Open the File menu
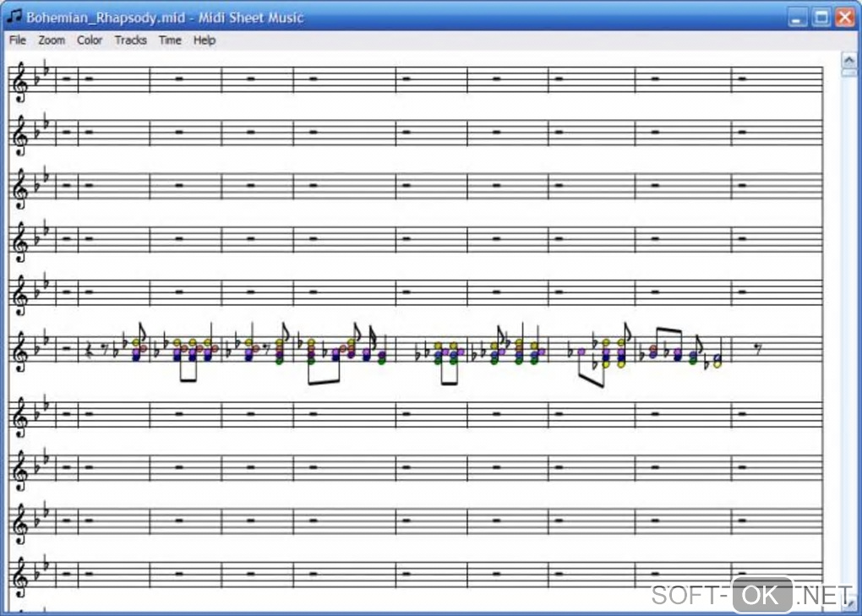This screenshot has width=862, height=616. [18, 40]
